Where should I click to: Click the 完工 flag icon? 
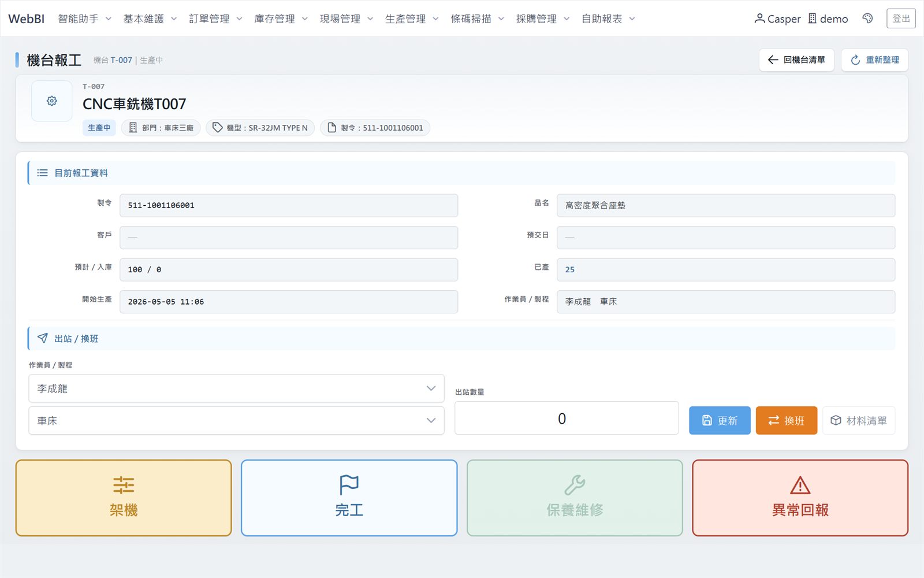click(349, 485)
